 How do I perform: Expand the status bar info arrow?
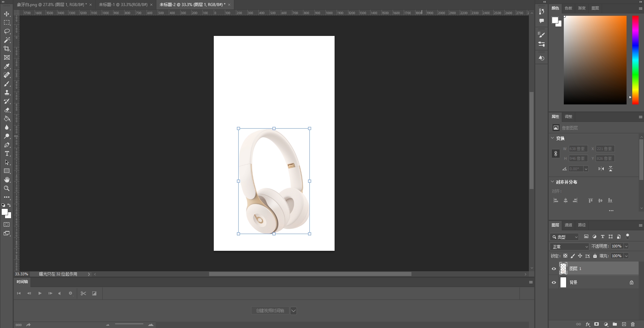point(89,274)
